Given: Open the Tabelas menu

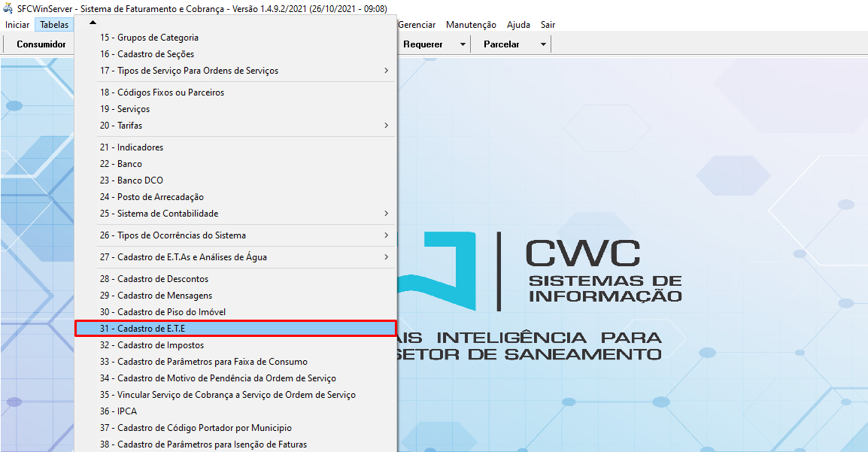Looking at the screenshot, I should pyautogui.click(x=54, y=25).
